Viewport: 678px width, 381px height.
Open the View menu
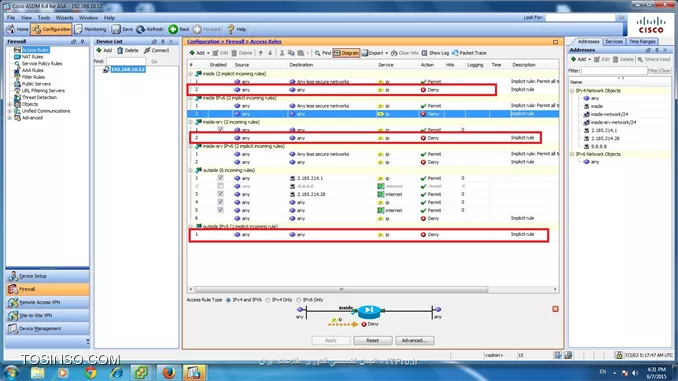(x=26, y=18)
